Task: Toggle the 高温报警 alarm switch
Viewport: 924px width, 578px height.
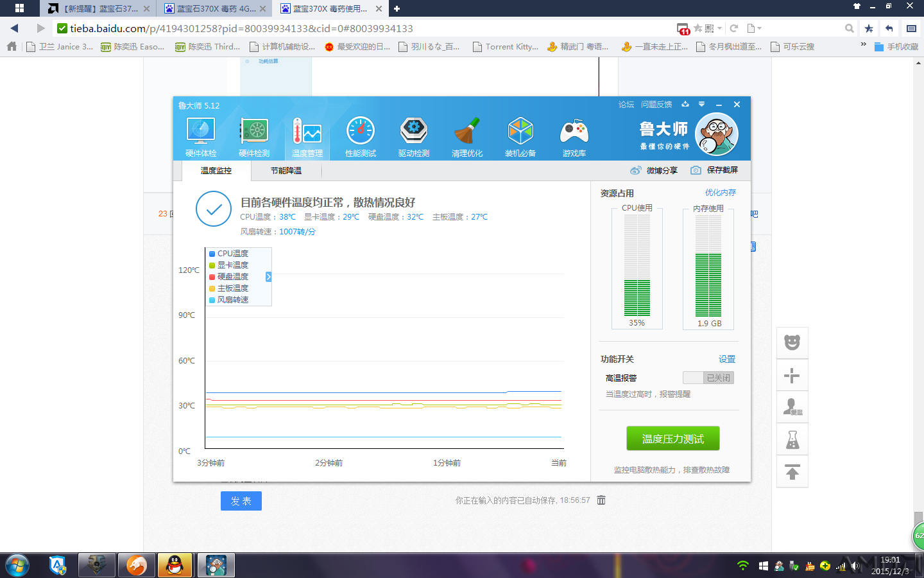Action: (708, 378)
